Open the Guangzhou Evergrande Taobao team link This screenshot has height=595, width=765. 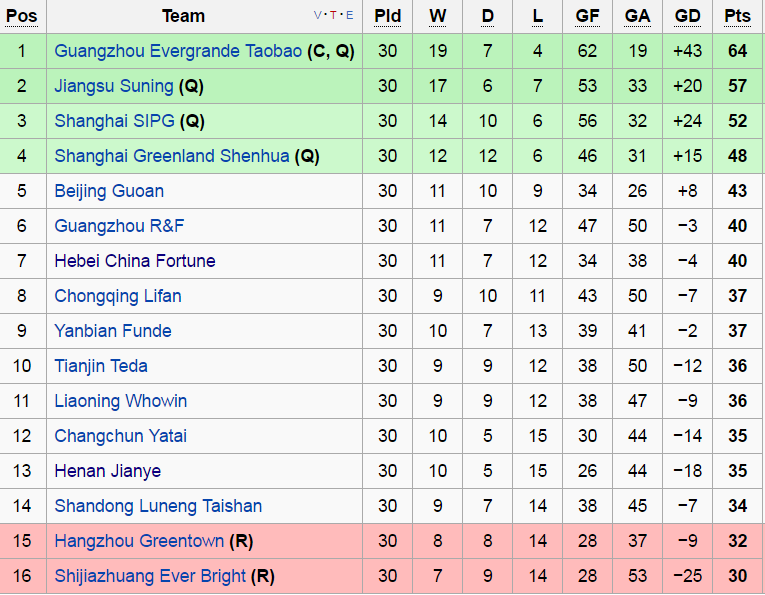(178, 51)
